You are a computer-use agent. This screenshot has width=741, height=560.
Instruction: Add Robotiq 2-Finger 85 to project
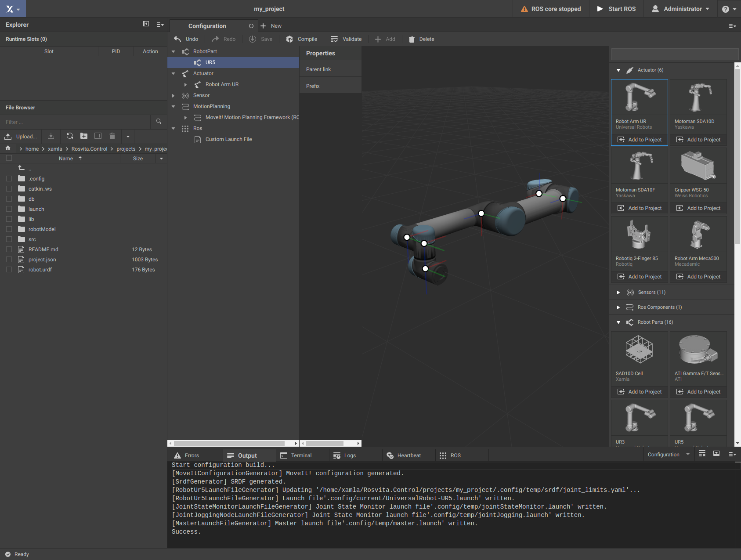[x=640, y=277]
